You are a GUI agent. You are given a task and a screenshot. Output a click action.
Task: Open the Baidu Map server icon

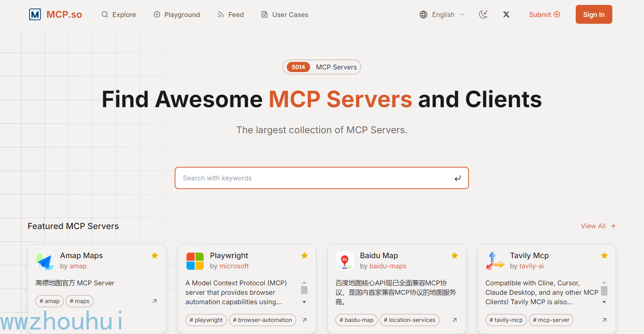[345, 261]
